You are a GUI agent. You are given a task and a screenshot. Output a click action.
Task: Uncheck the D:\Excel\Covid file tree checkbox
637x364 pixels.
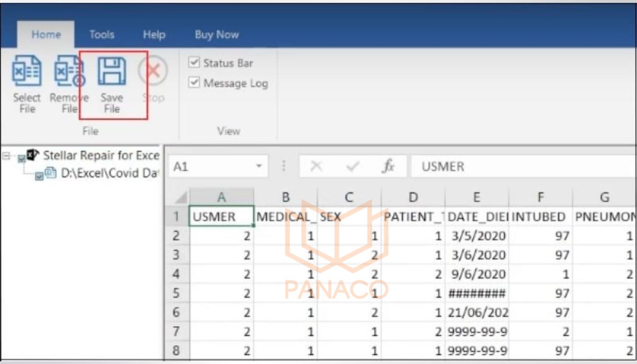[39, 177]
